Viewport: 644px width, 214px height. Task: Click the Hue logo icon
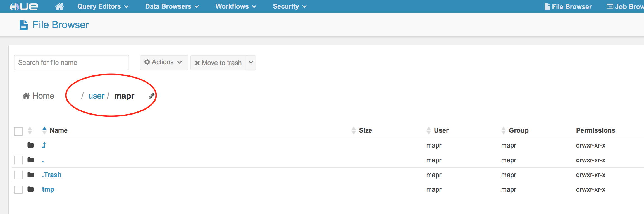point(24,6)
